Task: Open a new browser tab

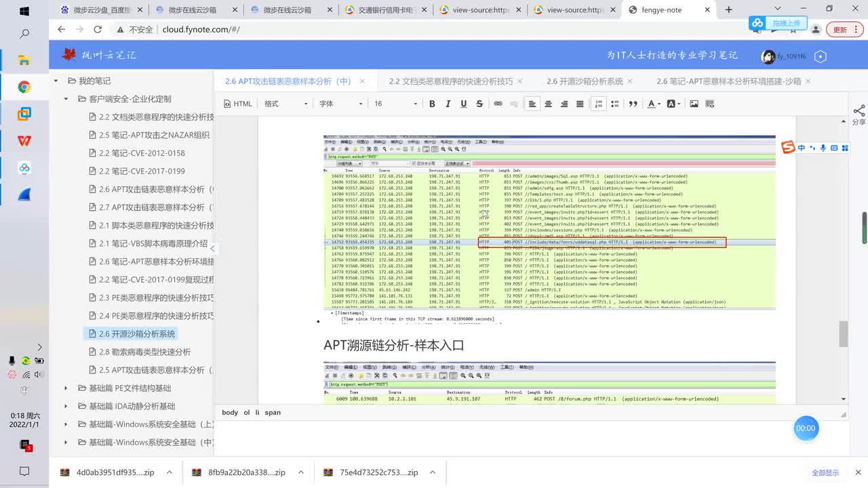Action: point(729,9)
